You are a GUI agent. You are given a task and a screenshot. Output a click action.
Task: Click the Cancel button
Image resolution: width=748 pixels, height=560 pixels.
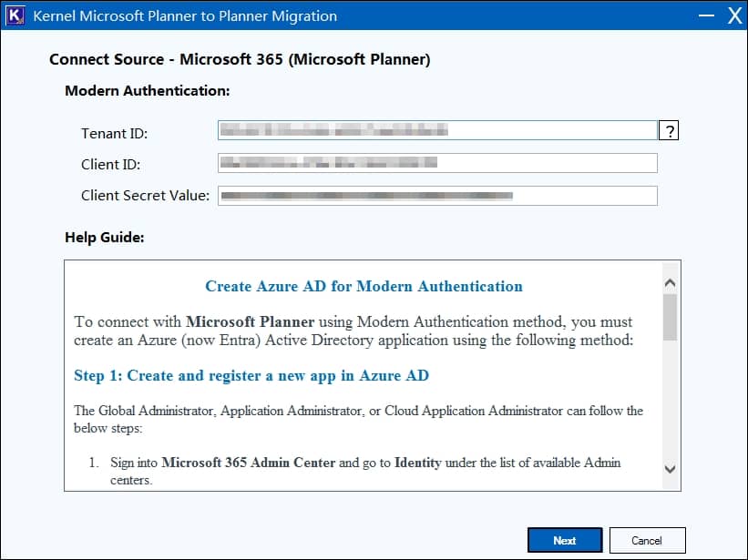click(648, 541)
